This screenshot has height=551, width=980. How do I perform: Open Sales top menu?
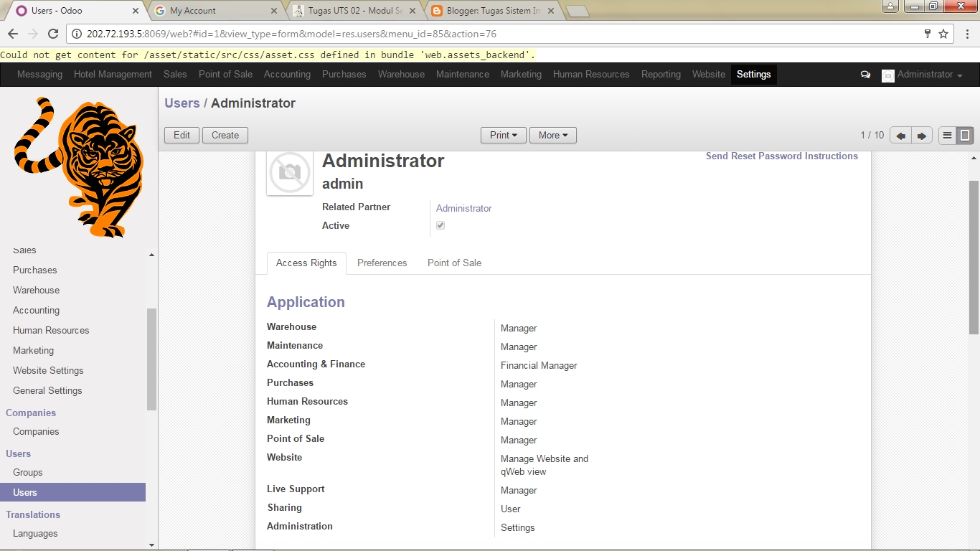click(175, 75)
